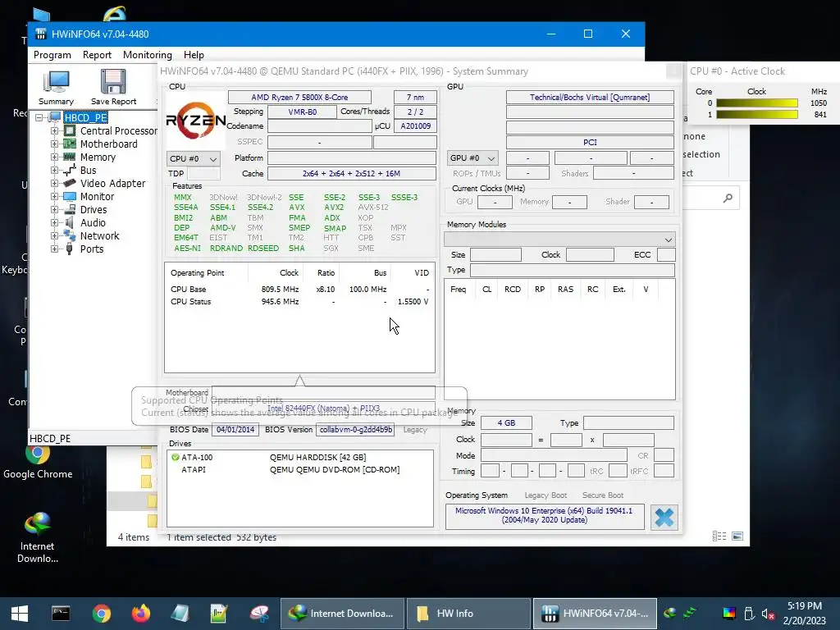This screenshot has width=840, height=630.
Task: Switch to HWiNFO64 taskbar window button
Action: (x=595, y=614)
